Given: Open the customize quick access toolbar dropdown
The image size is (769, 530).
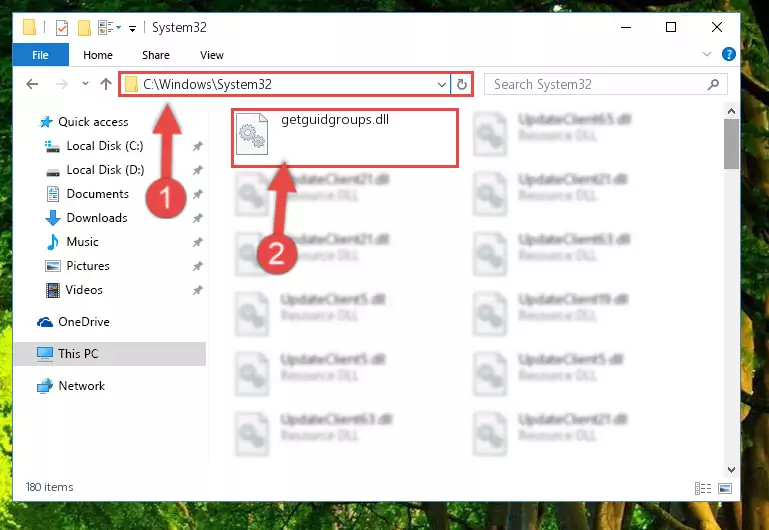Looking at the screenshot, I should pos(132,28).
